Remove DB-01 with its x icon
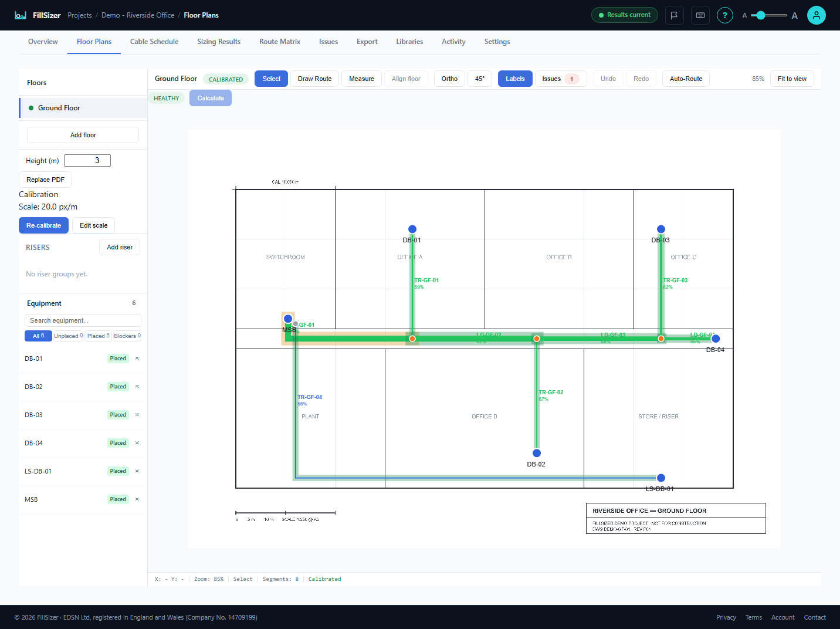Screen dimensions: 840x629 coord(137,359)
